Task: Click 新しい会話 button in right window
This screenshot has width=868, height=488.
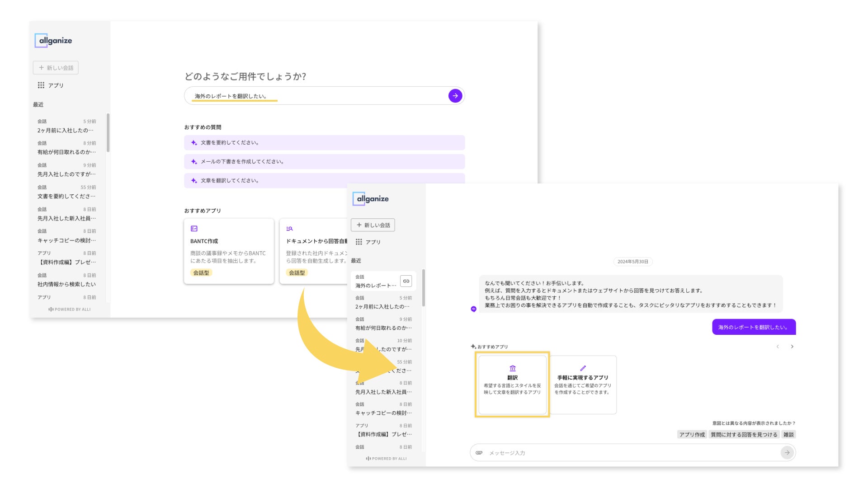Action: [373, 225]
